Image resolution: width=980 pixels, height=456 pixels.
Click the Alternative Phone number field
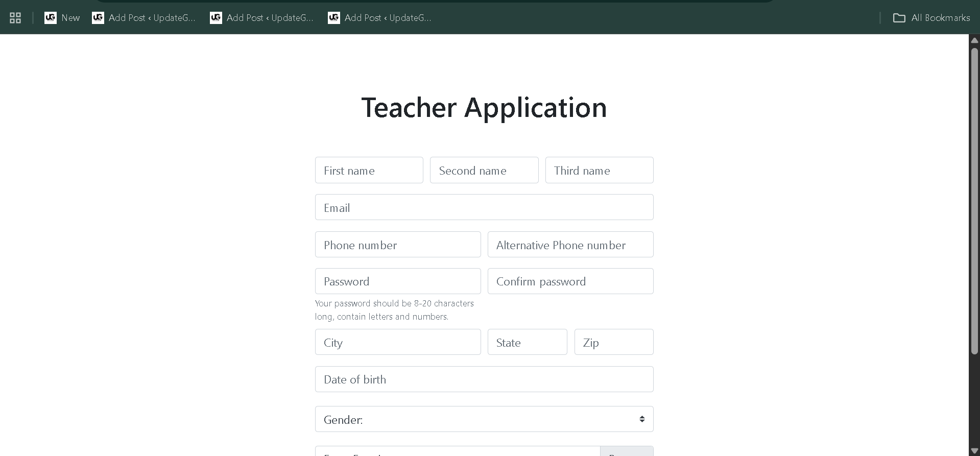coord(570,245)
